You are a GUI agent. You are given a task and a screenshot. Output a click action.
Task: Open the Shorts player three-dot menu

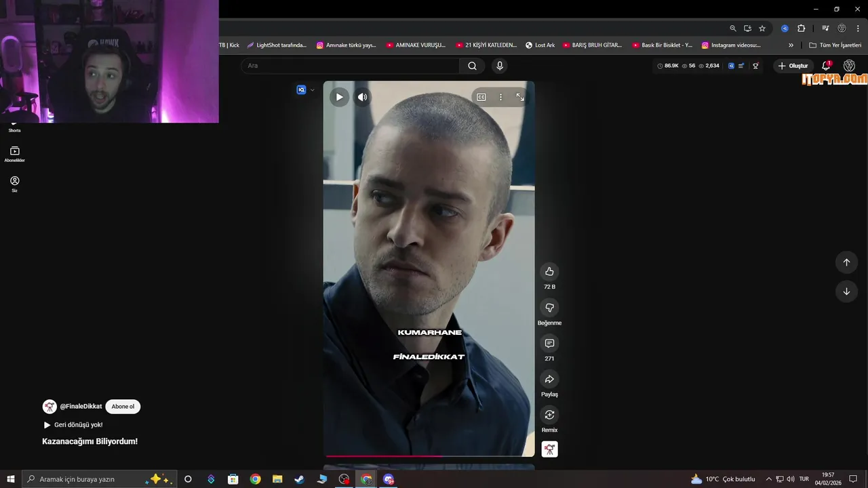501,97
